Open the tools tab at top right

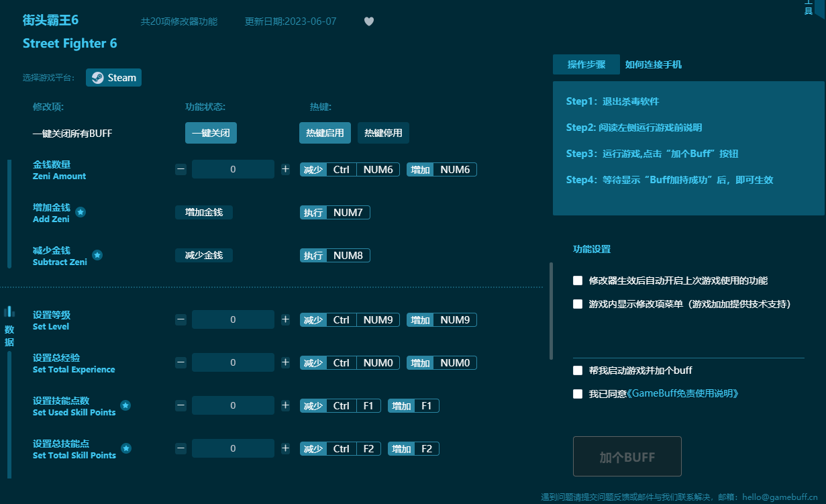point(809,8)
